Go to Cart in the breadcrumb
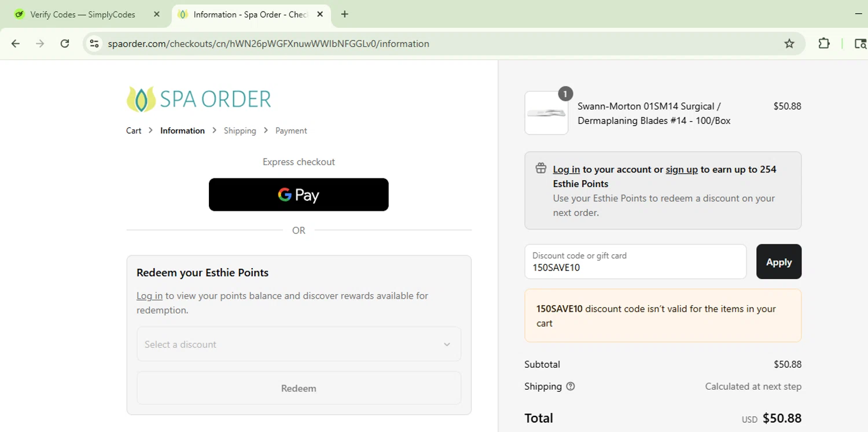The image size is (868, 432). tap(134, 130)
